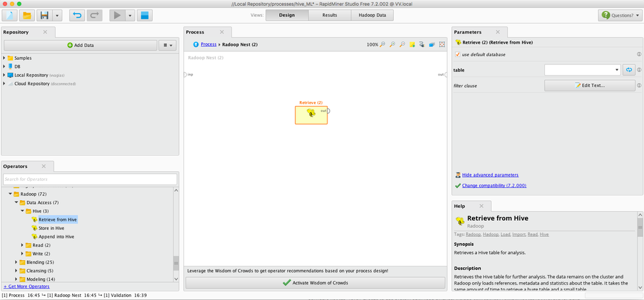Save the process with the floppy disk icon
The height and width of the screenshot is (300, 644).
[x=44, y=15]
